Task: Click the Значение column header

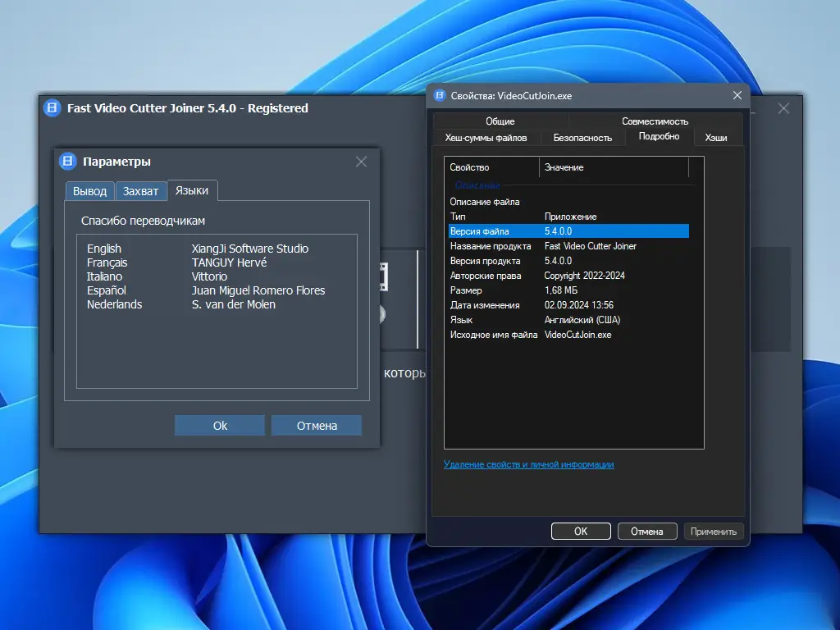Action: click(x=614, y=167)
